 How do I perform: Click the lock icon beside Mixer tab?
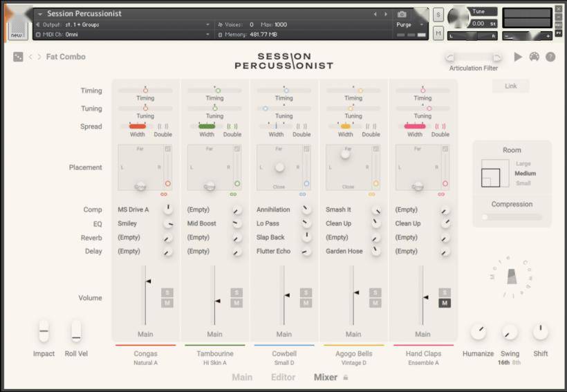(346, 377)
